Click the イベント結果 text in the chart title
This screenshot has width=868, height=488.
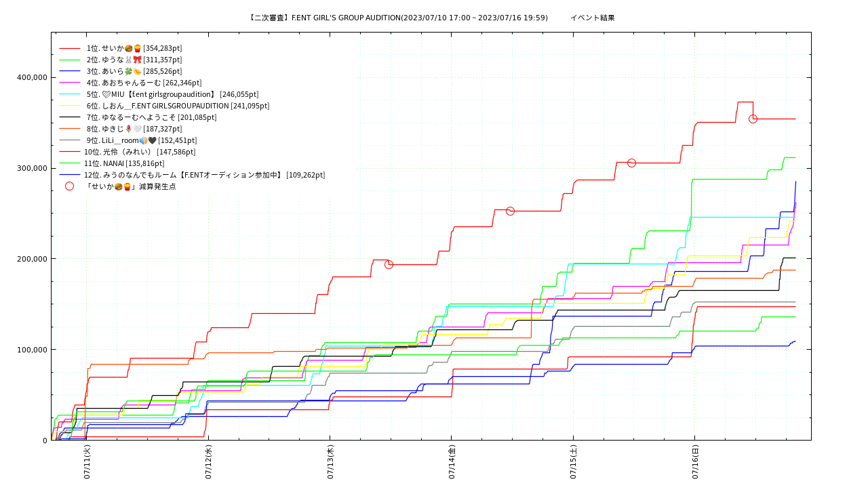pyautogui.click(x=592, y=18)
